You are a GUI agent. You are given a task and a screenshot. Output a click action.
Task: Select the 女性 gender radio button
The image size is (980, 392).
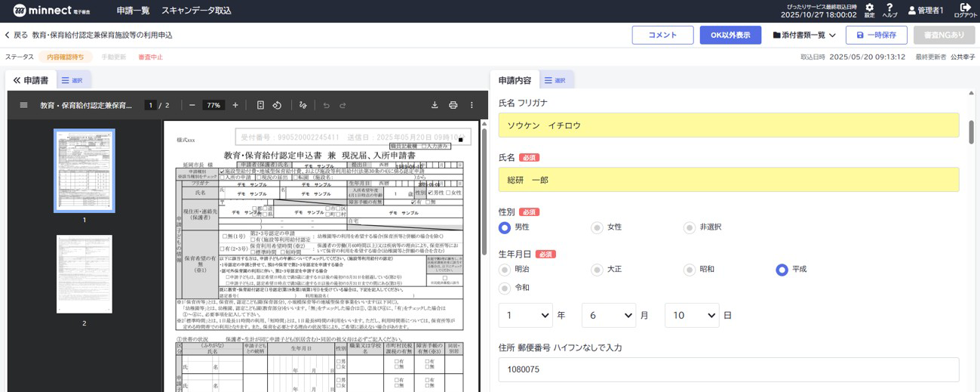[x=597, y=227]
